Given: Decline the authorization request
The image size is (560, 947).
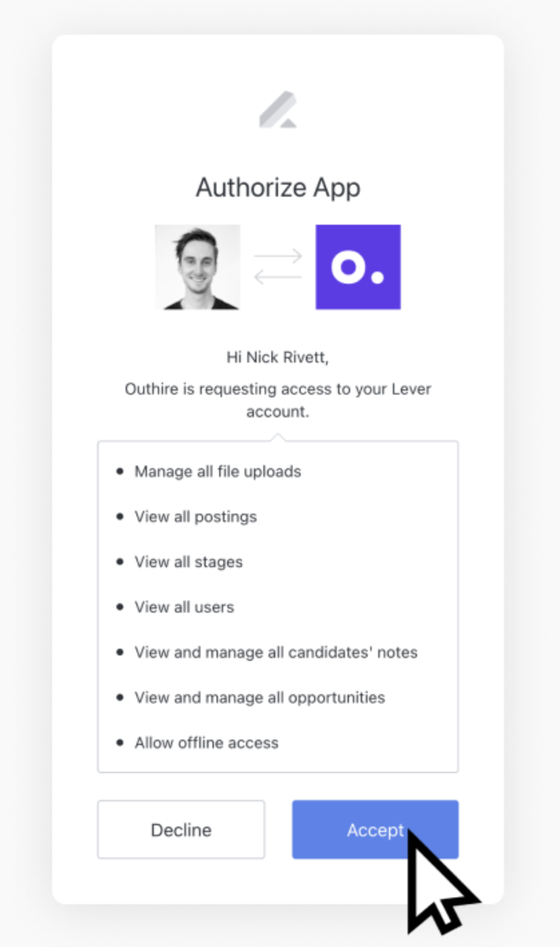Looking at the screenshot, I should [x=181, y=829].
